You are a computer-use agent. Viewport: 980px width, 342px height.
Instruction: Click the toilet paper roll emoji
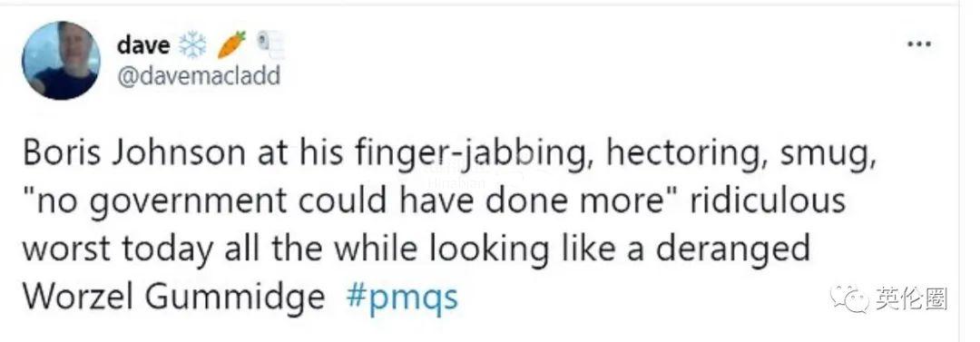[271, 44]
